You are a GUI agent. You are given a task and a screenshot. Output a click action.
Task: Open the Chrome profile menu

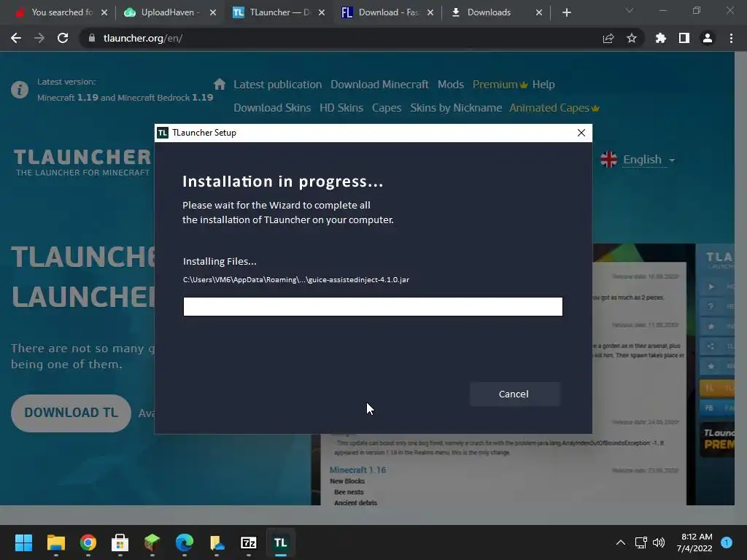[x=708, y=38]
